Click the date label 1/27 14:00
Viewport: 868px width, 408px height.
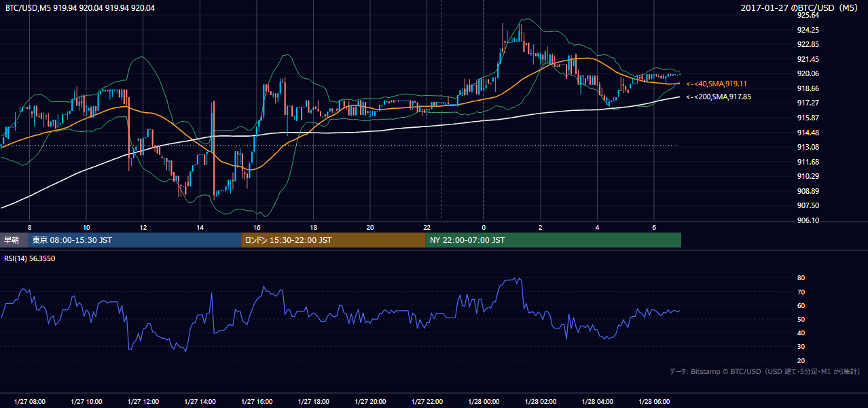pyautogui.click(x=200, y=401)
